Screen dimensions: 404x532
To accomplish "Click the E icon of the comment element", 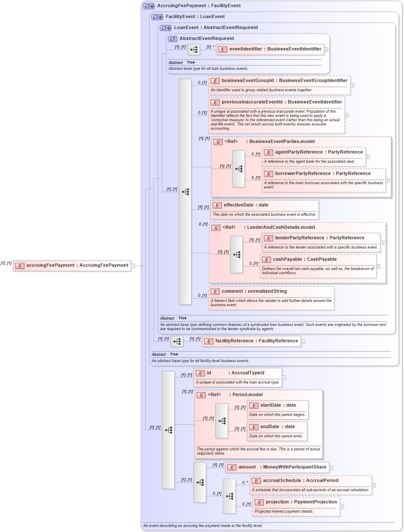I will pos(215,291).
